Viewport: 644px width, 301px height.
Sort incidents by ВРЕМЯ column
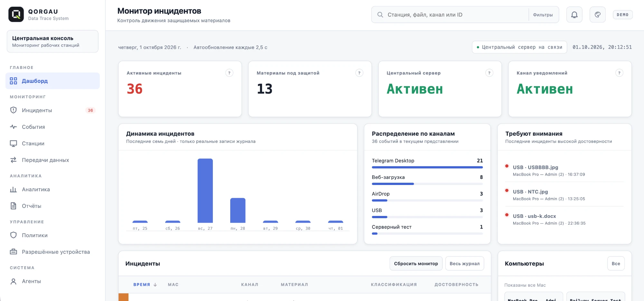pos(145,285)
